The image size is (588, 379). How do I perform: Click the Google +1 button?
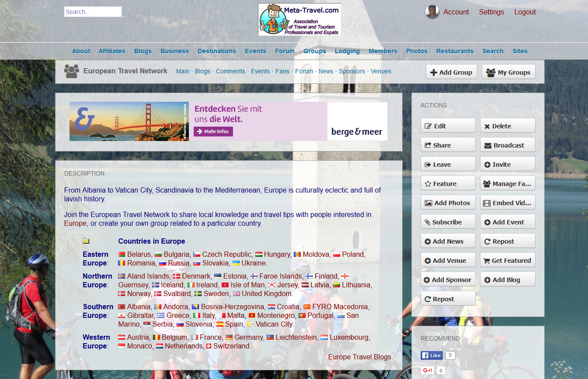428,370
